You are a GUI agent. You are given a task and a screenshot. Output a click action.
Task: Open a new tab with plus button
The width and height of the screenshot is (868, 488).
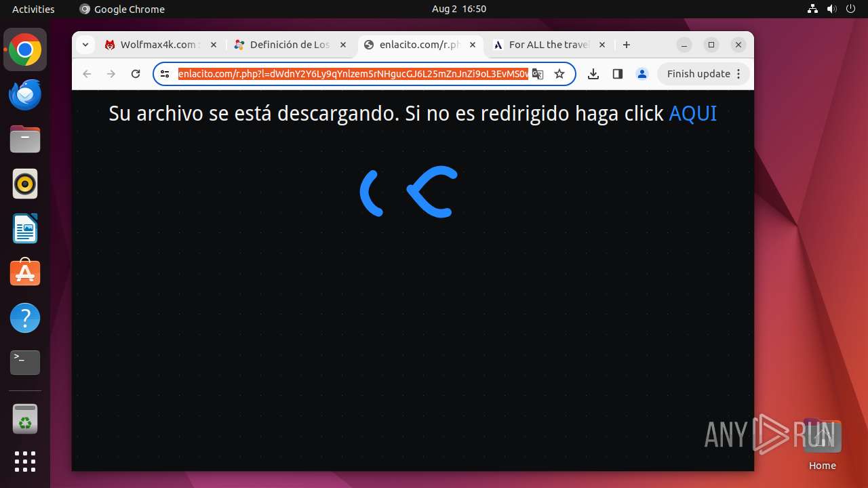pos(627,45)
